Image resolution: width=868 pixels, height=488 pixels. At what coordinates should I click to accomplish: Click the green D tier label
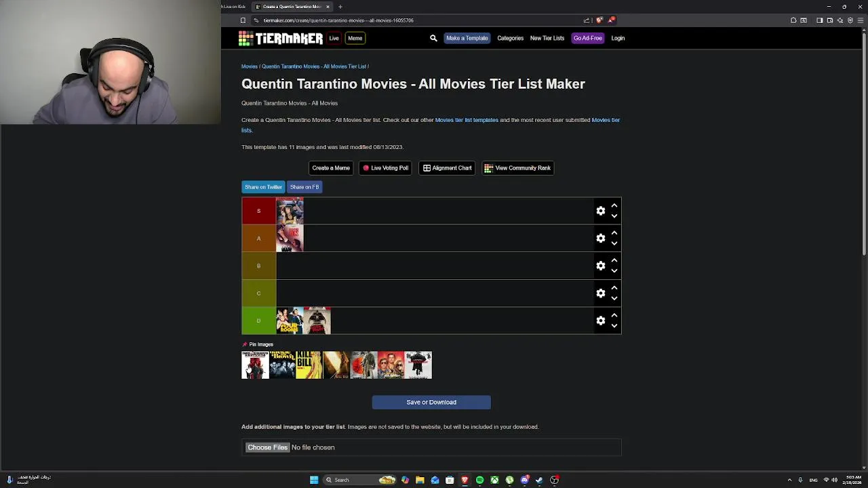(258, 321)
